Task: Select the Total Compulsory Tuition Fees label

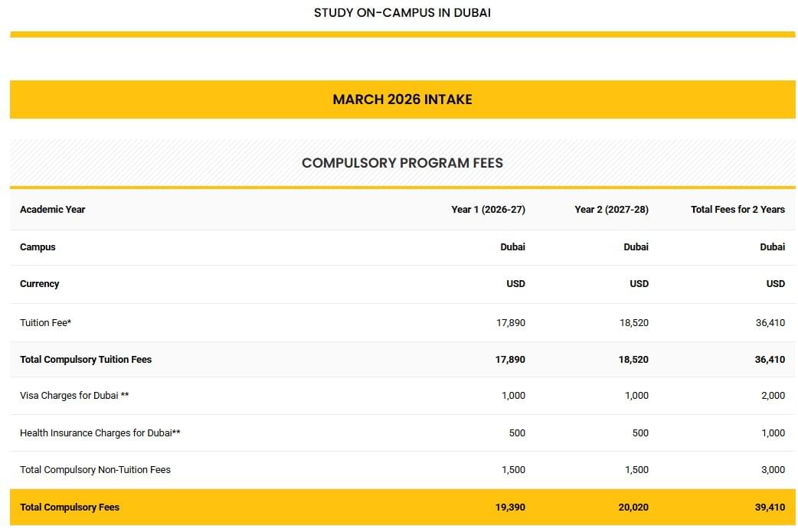Action: tap(86, 360)
